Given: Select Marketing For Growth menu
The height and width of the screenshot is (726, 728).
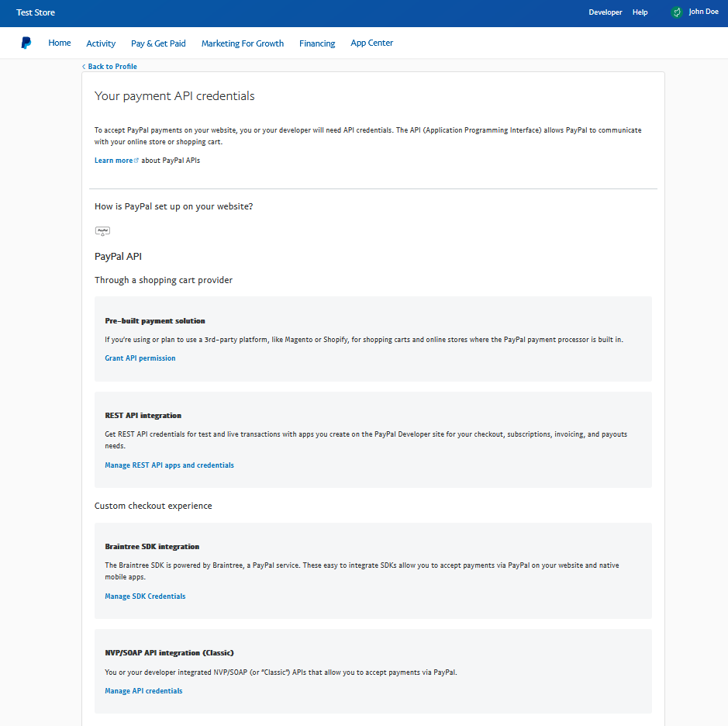Looking at the screenshot, I should click(243, 43).
